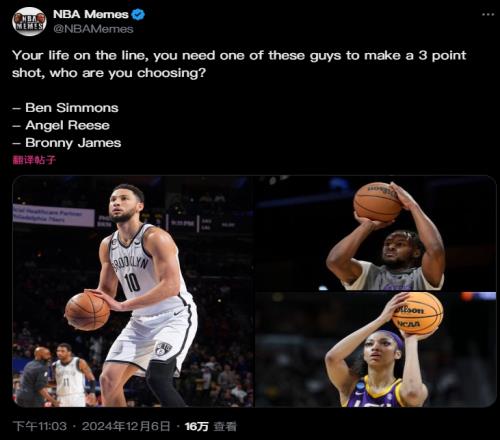Open the NBA Memes profile avatar
The height and width of the screenshot is (440, 500).
coord(29,21)
